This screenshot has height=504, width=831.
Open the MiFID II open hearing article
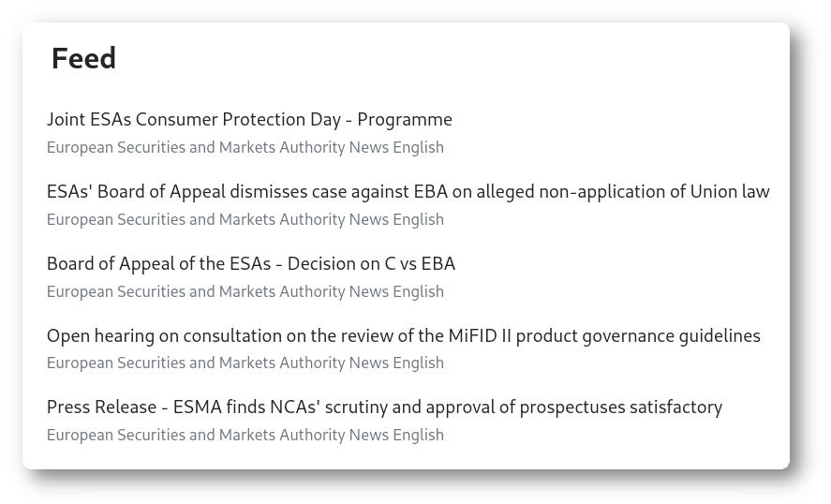click(403, 335)
